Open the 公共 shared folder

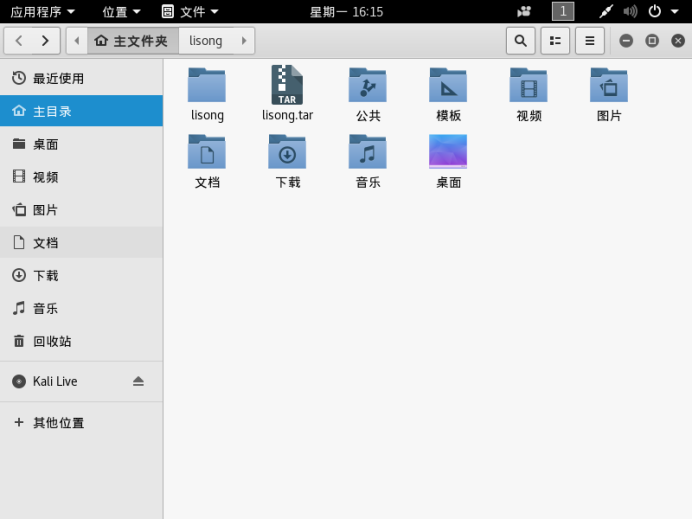coord(368,86)
